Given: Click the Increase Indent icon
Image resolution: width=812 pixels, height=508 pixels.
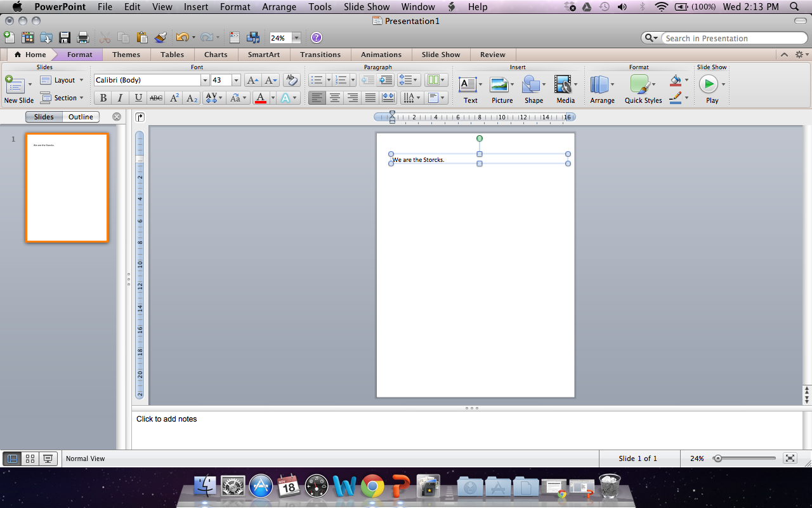Looking at the screenshot, I should pyautogui.click(x=385, y=80).
